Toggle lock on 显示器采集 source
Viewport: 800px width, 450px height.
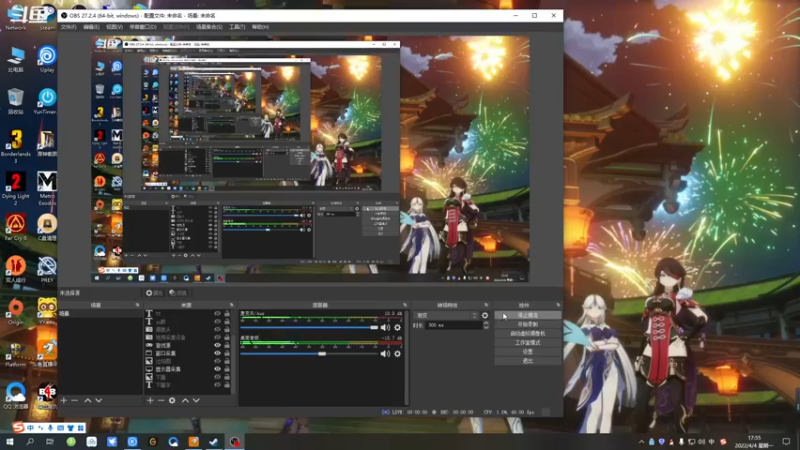pos(227,369)
